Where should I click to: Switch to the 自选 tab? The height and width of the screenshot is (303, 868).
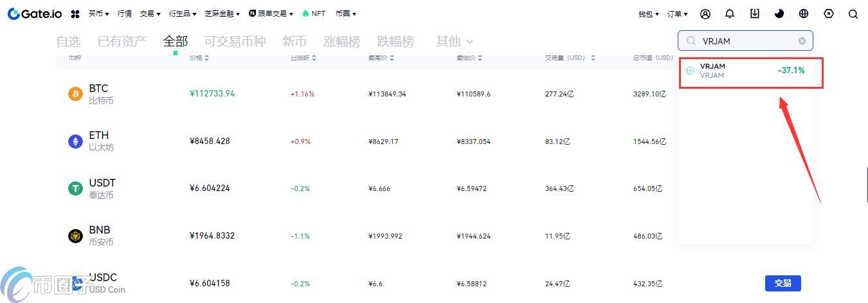(x=68, y=41)
